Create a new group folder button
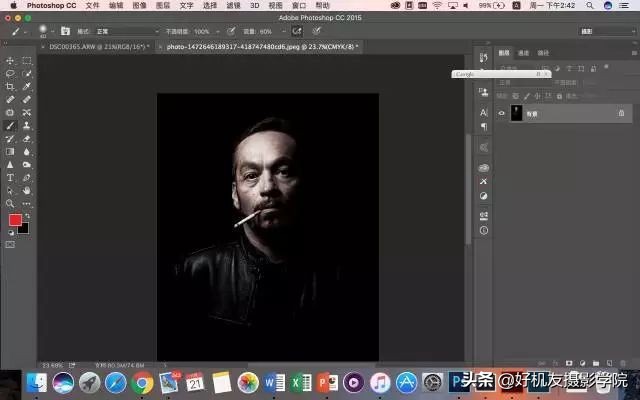This screenshot has width=640, height=400. tap(596, 363)
